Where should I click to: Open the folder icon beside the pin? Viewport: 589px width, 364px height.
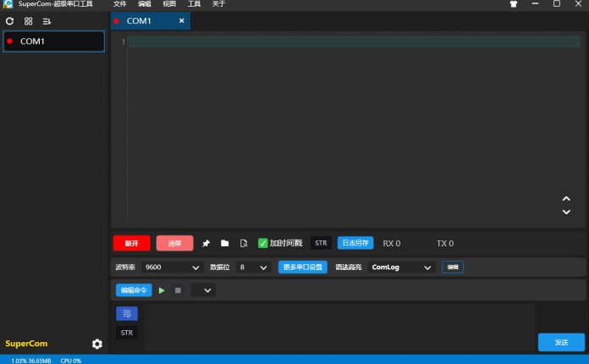[x=225, y=244]
